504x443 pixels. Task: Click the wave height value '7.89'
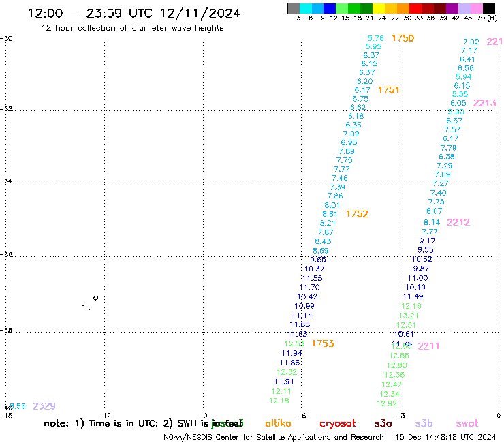[347, 151]
